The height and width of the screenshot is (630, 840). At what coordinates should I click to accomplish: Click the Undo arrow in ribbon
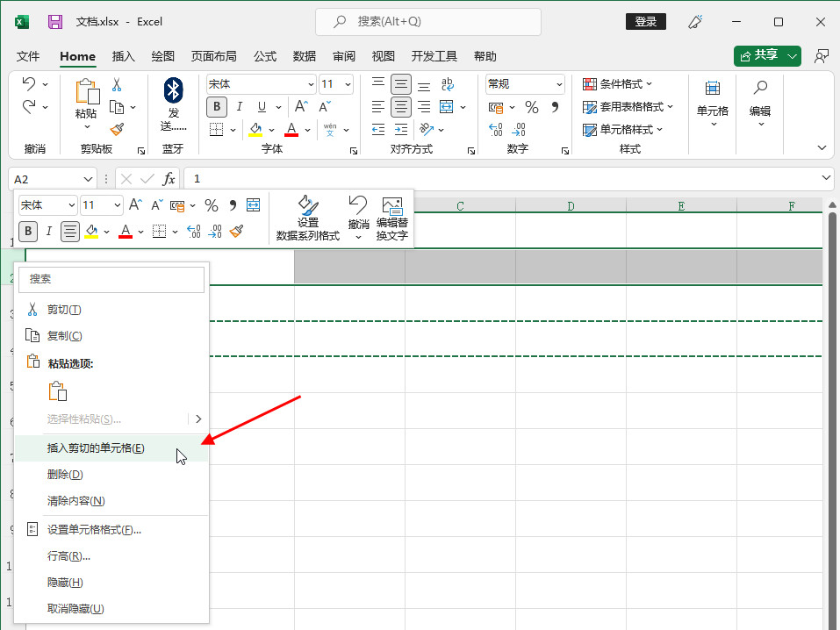click(29, 83)
